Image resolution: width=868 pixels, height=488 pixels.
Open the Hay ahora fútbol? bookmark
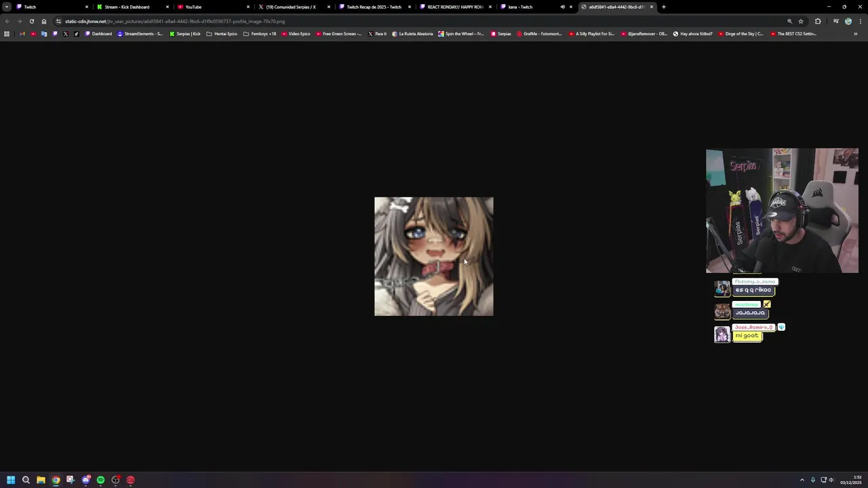coord(692,34)
